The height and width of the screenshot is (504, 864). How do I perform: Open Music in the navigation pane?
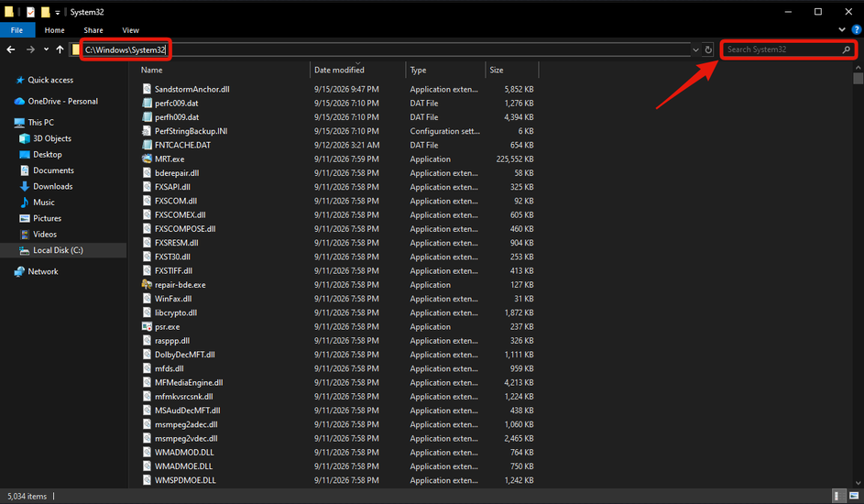44,203
